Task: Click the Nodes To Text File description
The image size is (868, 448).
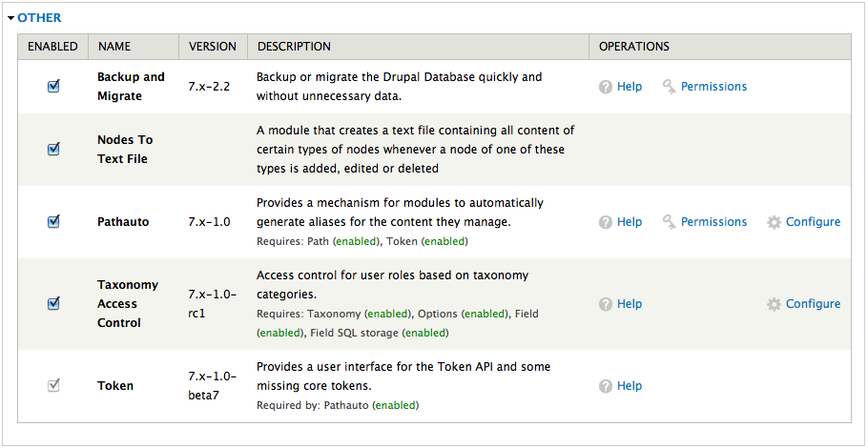Action: 416,150
